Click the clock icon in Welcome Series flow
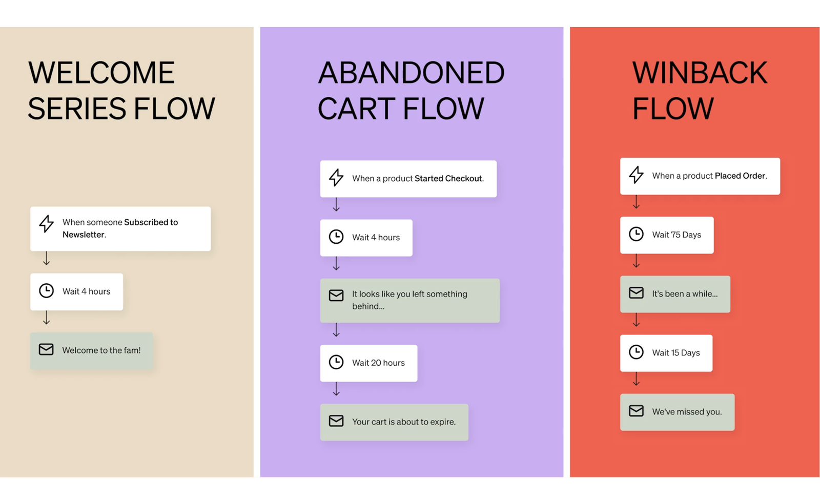Viewport: 820px width, 504px height. (47, 291)
